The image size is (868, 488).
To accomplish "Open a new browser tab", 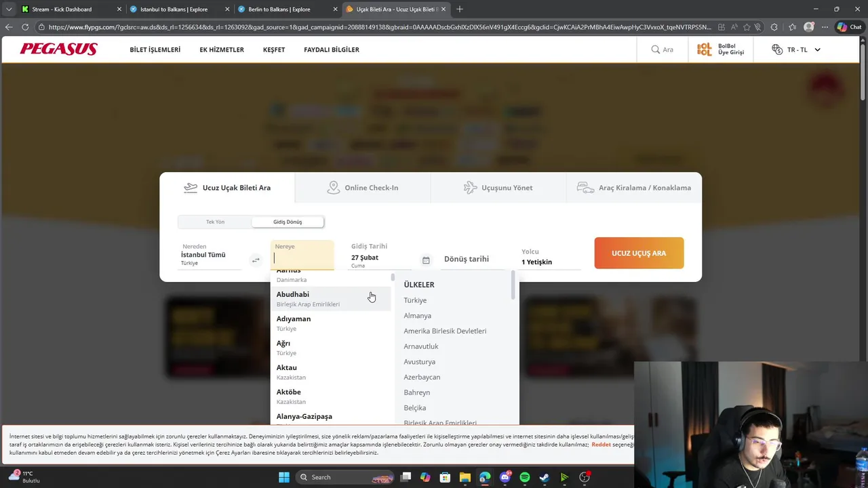I will pos(460,9).
